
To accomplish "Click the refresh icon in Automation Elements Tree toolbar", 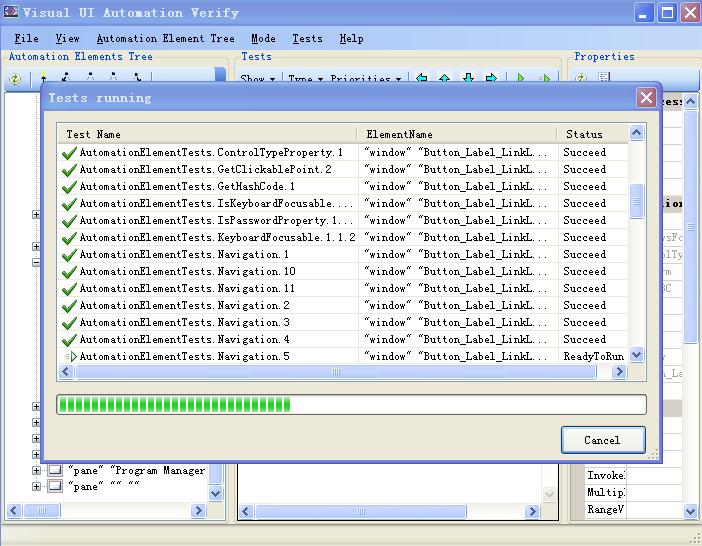I will click(15, 79).
